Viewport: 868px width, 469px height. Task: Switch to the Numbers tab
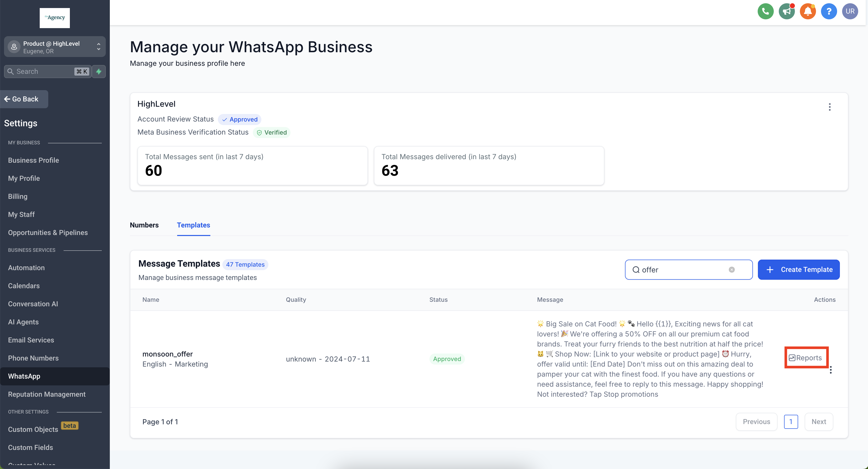point(144,225)
